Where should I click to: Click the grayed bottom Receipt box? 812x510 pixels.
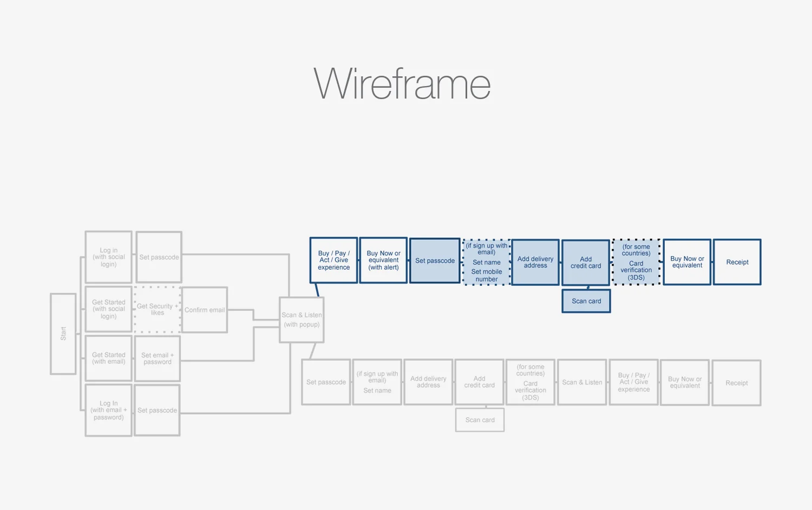tap(736, 382)
